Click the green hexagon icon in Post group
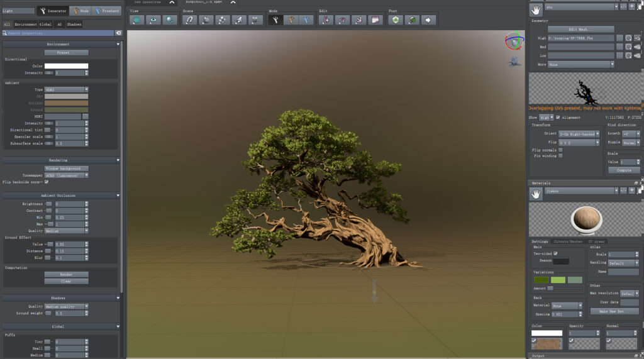The width and height of the screenshot is (644, 359). [396, 20]
